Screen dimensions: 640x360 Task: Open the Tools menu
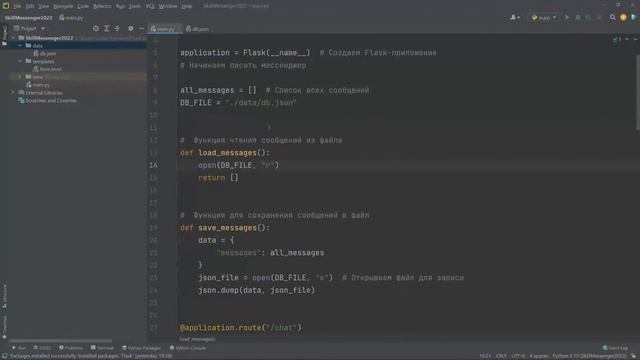135,6
